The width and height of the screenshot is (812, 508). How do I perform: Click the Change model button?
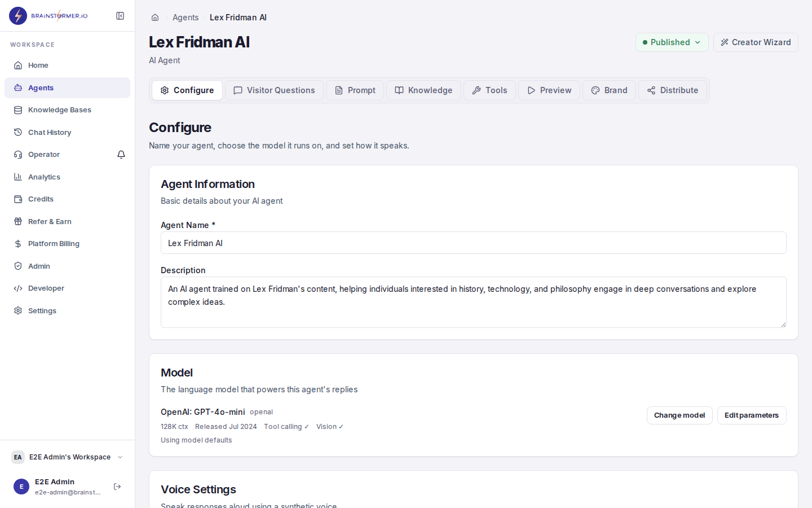pos(679,415)
